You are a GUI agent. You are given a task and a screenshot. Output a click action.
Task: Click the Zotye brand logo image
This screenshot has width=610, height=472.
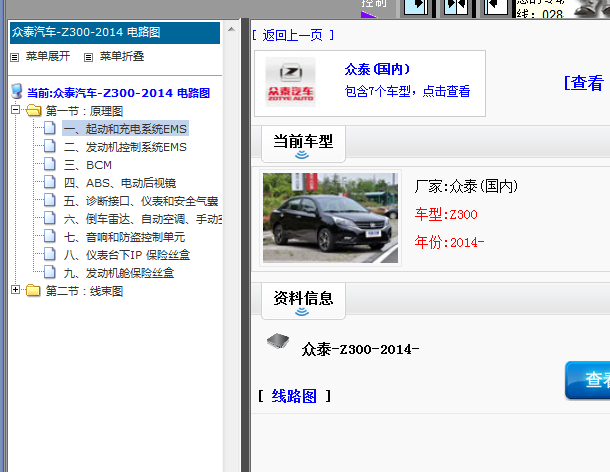[290, 82]
